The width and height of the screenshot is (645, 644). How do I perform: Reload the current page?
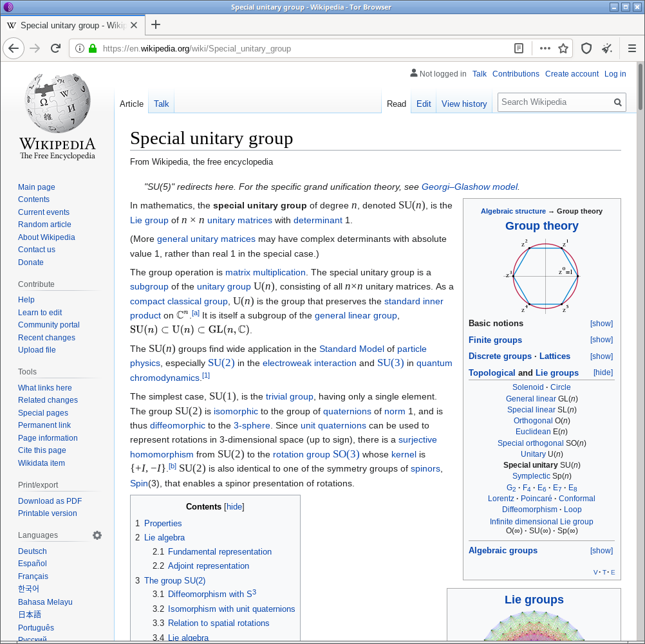coord(56,48)
